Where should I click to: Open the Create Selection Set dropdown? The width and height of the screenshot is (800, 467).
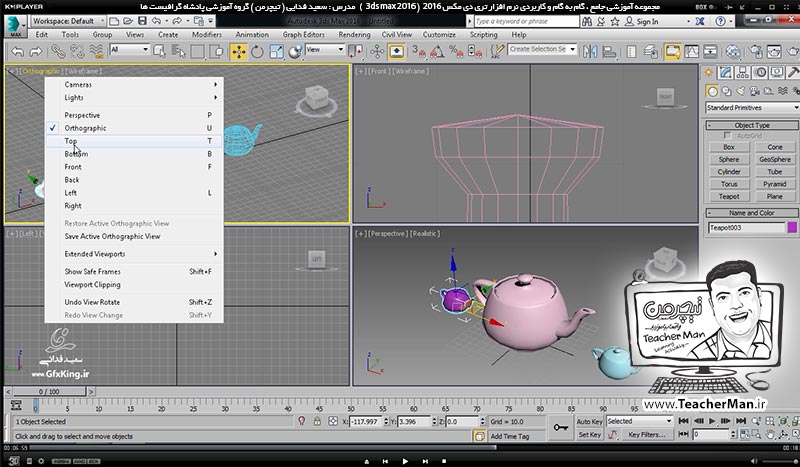coord(542,49)
